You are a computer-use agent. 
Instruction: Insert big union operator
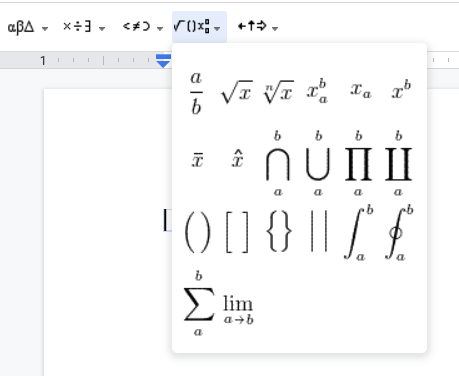[318, 163]
